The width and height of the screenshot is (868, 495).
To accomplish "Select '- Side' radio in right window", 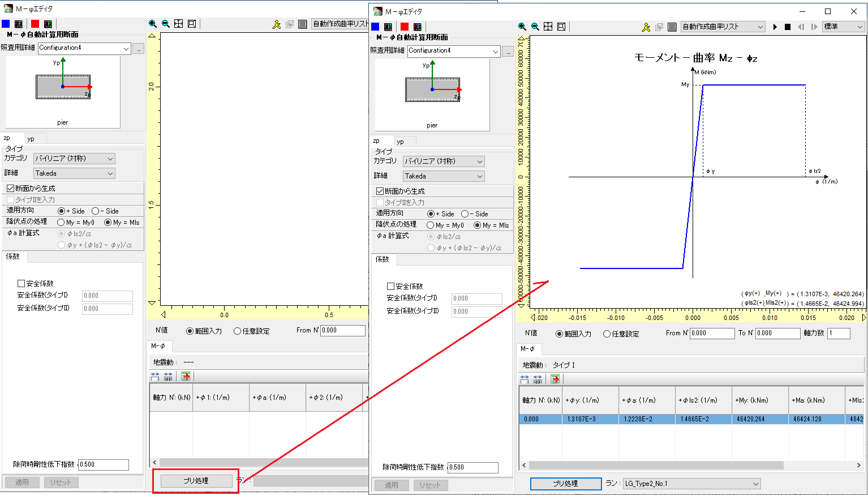I will click(x=465, y=214).
